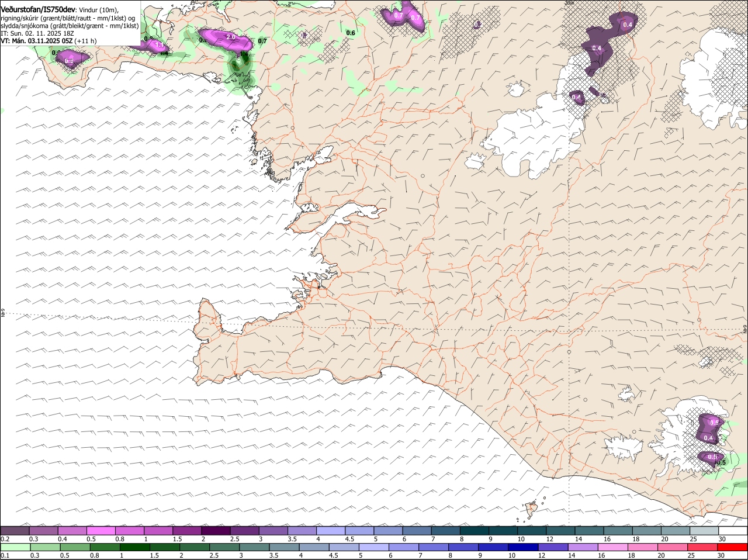This screenshot has width=748, height=560.
Task: Click the 25 swatch in upper legend row
Action: 704,531
